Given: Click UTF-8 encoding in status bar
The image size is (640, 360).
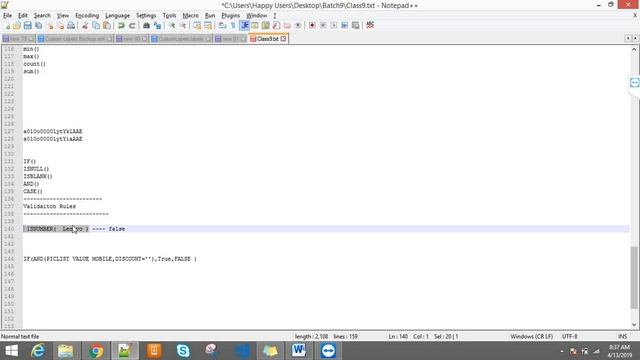Looking at the screenshot, I should click(x=569, y=336).
